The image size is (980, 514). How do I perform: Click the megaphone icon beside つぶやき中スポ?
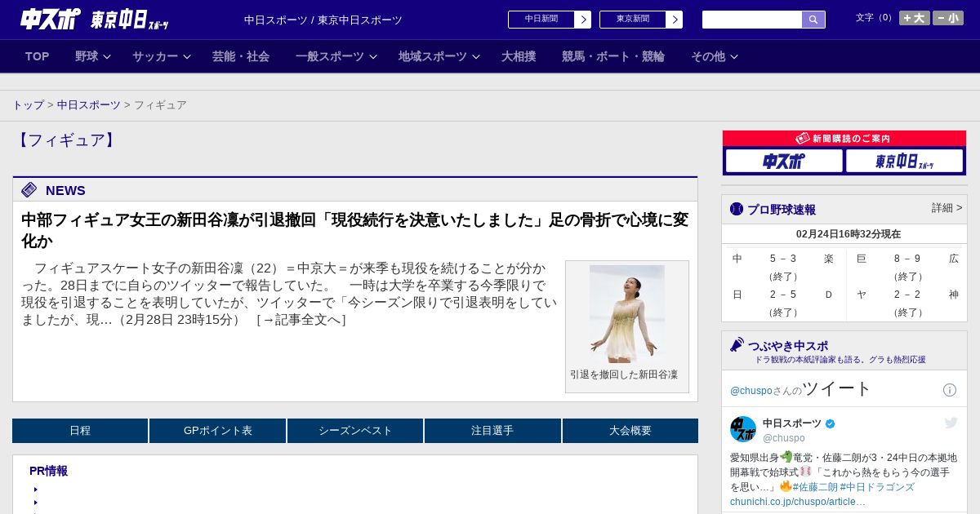click(737, 345)
